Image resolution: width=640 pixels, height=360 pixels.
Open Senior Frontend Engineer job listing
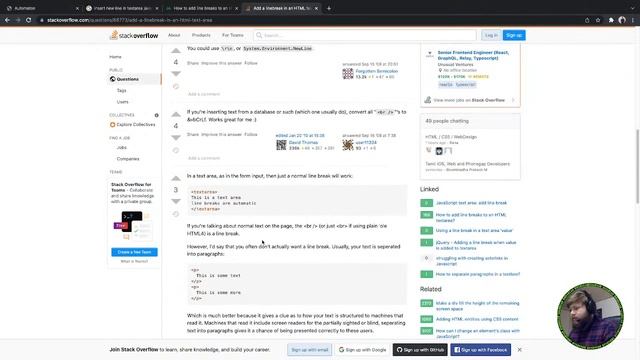(473, 56)
